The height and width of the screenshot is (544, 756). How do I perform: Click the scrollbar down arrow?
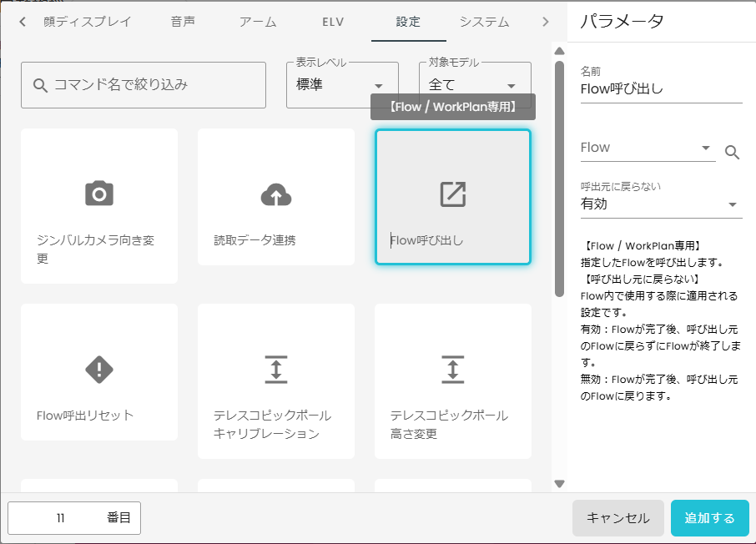(559, 481)
